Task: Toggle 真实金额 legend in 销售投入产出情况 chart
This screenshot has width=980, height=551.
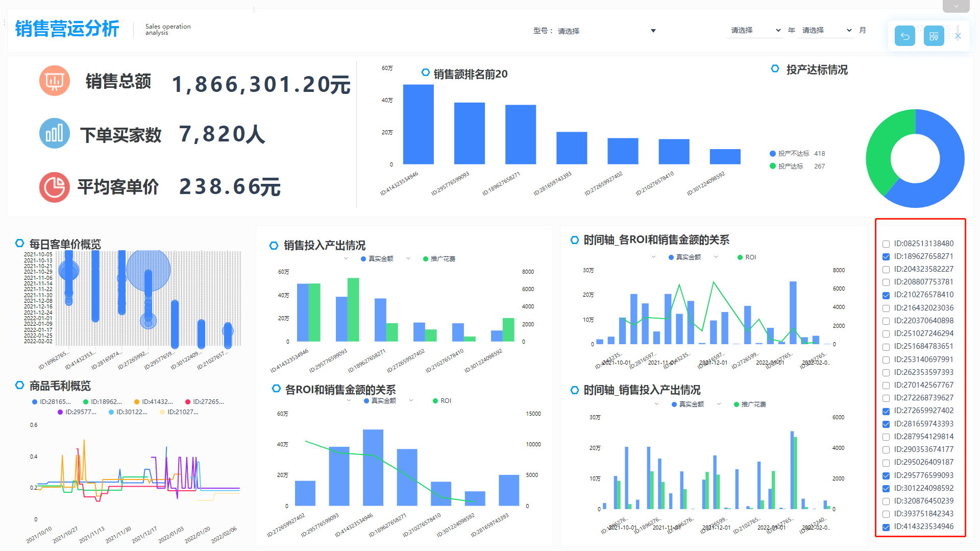Action: pos(377,259)
